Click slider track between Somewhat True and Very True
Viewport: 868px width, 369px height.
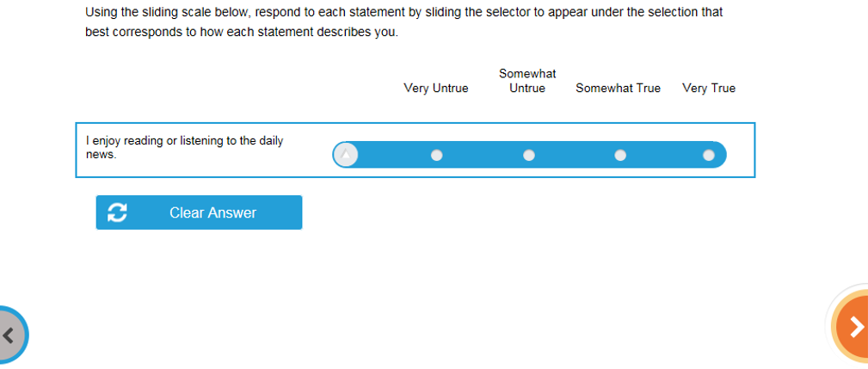[x=664, y=155]
